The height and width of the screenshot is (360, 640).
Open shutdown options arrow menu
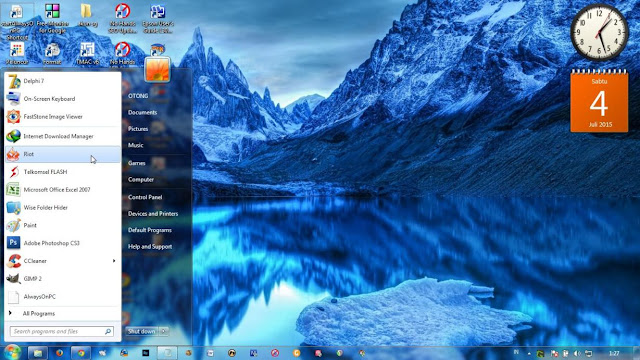[x=164, y=331]
